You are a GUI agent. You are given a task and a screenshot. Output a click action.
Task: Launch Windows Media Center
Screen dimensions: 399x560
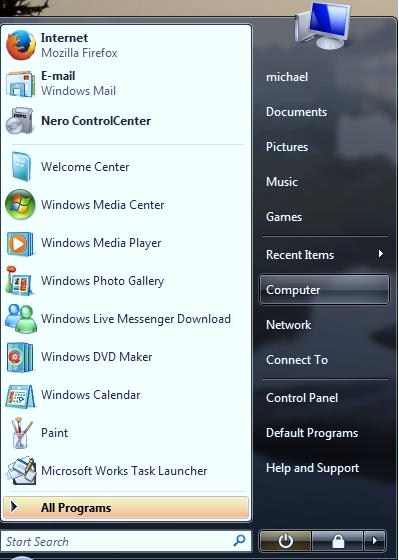point(126,205)
